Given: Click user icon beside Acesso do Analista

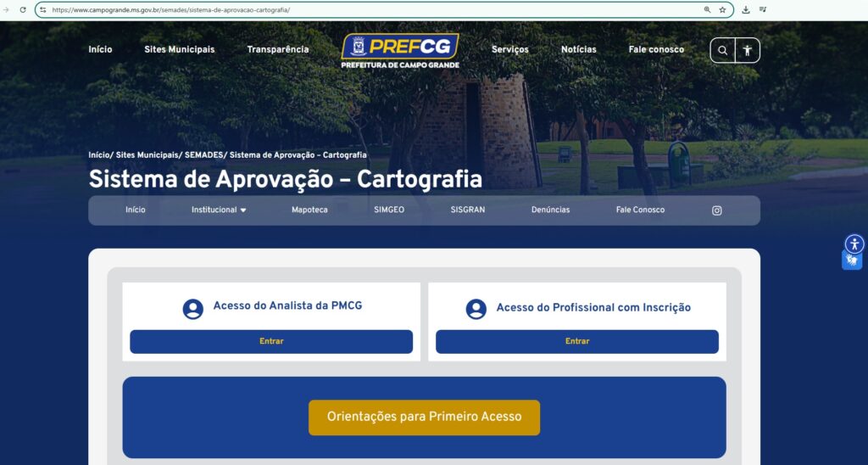Looking at the screenshot, I should 193,309.
